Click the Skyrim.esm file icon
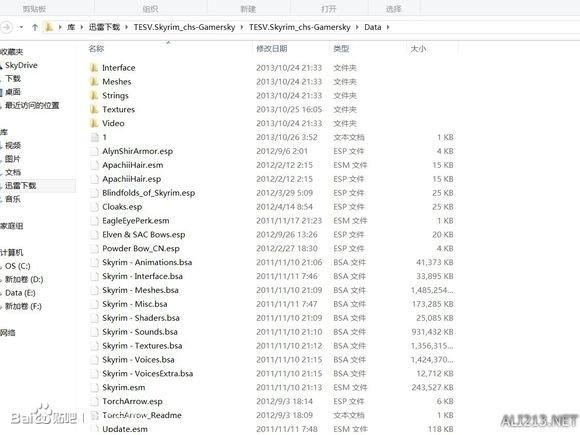This screenshot has height=435, width=580. [x=95, y=387]
